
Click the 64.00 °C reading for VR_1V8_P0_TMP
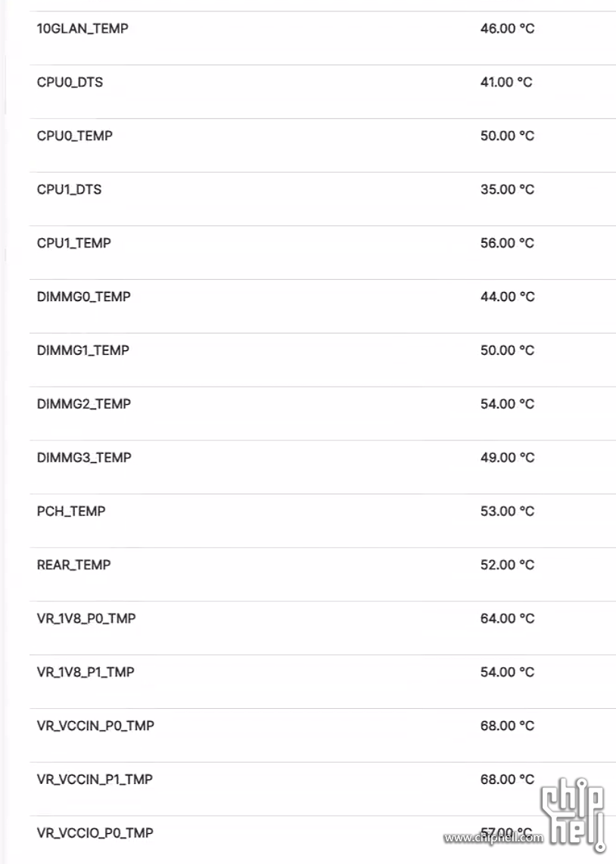508,619
